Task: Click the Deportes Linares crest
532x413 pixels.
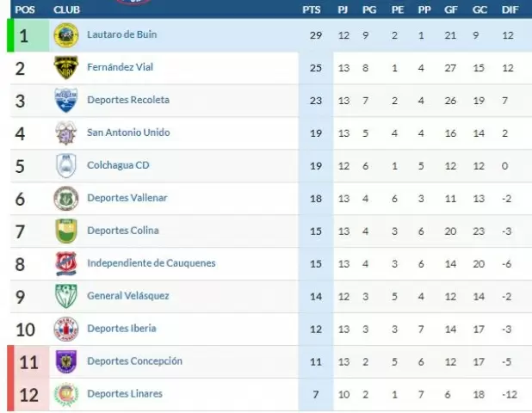Action: click(x=66, y=394)
